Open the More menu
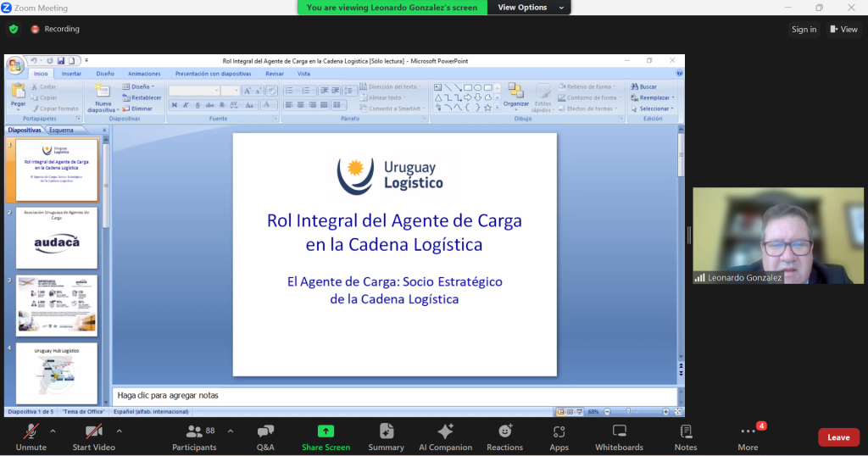The width and height of the screenshot is (868, 456). 748,437
